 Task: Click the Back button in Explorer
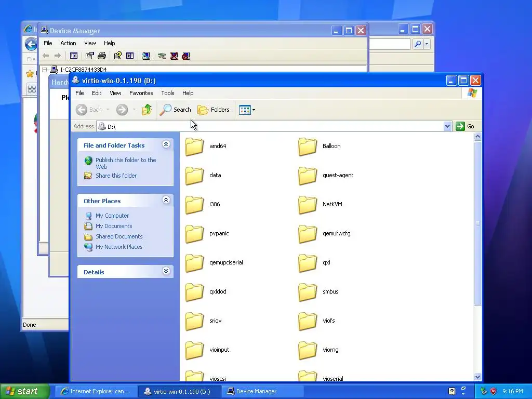click(89, 110)
